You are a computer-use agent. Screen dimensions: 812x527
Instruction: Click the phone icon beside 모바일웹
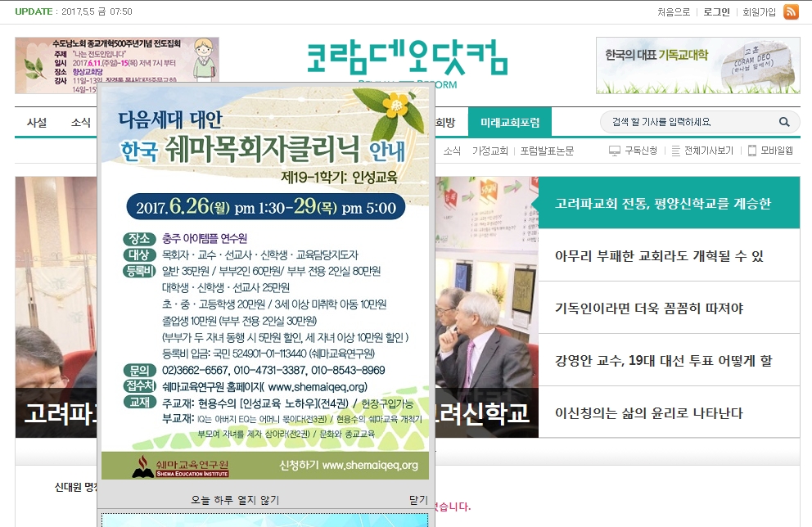(751, 151)
